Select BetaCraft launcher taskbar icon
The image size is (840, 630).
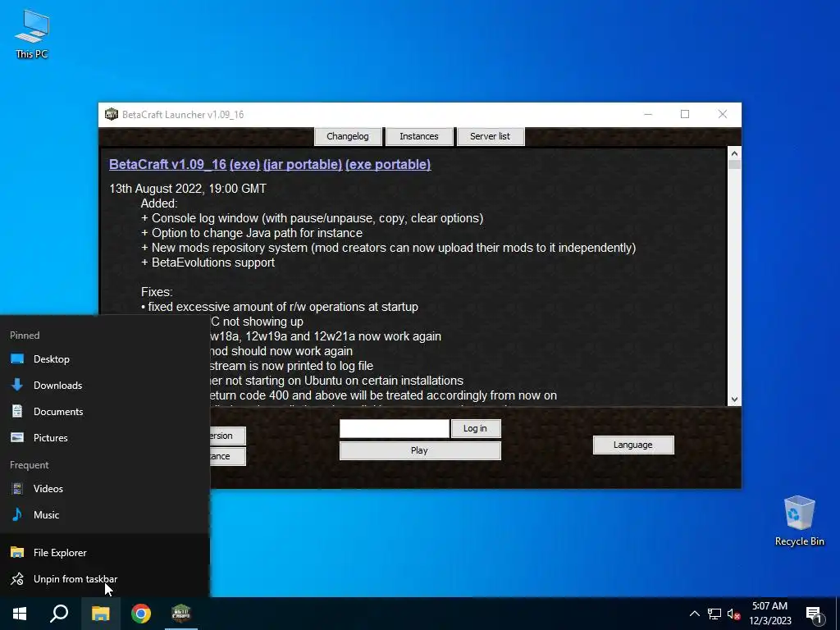[181, 614]
